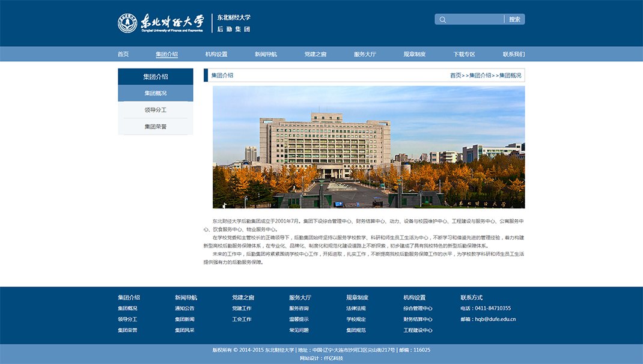Open 联系我们 in the navigation bar
The height and width of the screenshot is (364, 643).
tap(514, 54)
